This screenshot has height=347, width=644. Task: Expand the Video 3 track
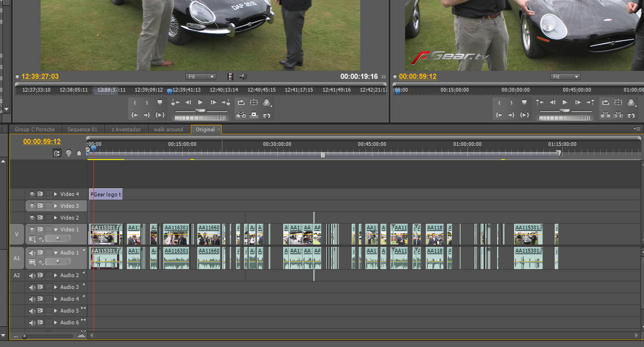click(x=56, y=206)
